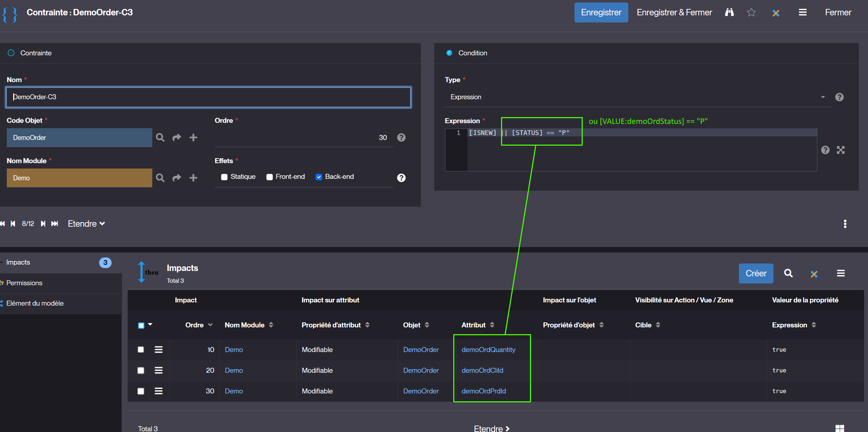The width and height of the screenshot is (868, 432).
Task: Open the Elément du modèle tab
Action: [35, 303]
